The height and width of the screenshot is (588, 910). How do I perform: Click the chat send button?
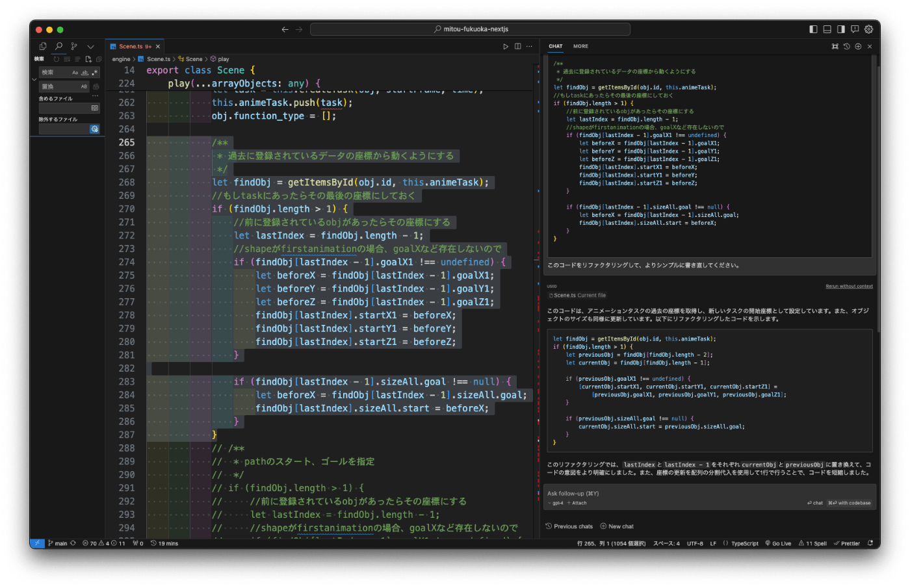pos(815,503)
